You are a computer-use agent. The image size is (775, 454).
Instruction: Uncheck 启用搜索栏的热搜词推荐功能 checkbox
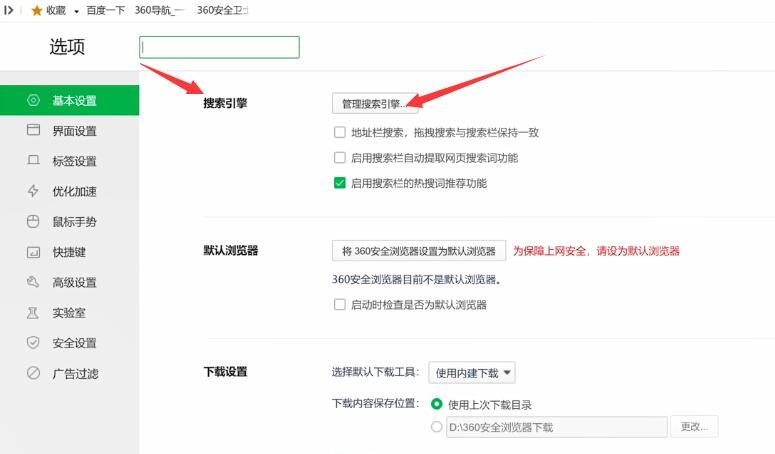tap(340, 183)
